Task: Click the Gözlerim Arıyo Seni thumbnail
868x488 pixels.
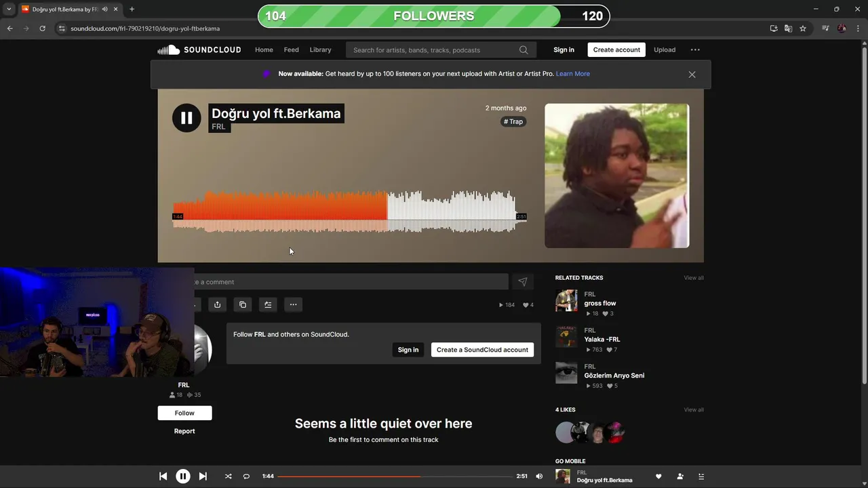Action: point(566,373)
